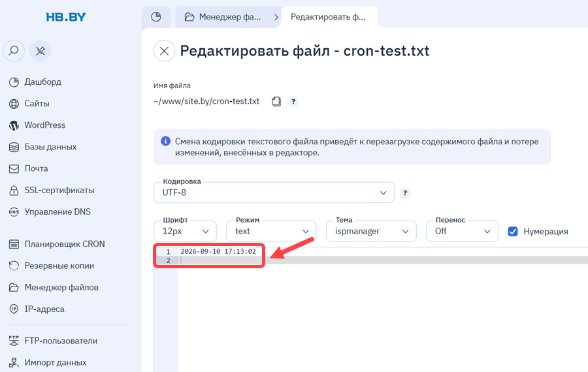Open Планировщик CRON in sidebar
Image resolution: width=588 pixels, height=372 pixels.
pos(65,244)
